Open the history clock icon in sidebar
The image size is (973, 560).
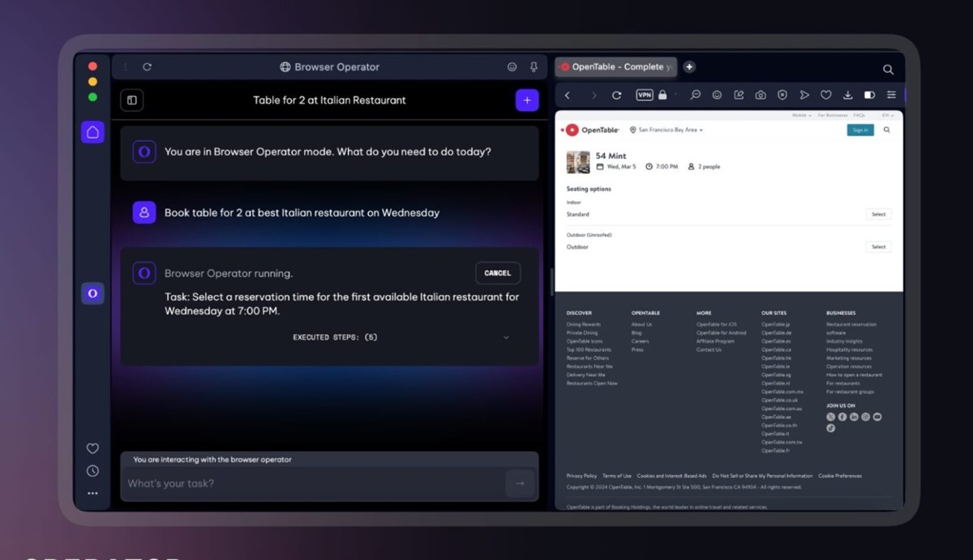pyautogui.click(x=92, y=471)
